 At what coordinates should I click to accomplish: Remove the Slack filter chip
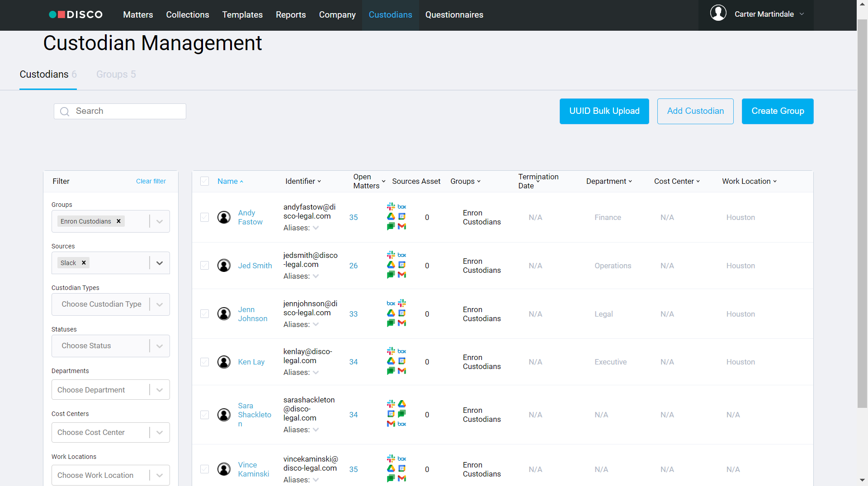coord(84,263)
